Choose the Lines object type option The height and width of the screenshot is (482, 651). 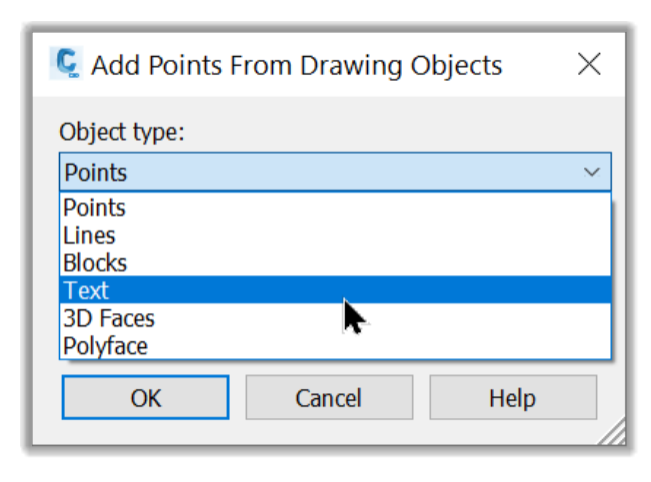[x=89, y=236]
